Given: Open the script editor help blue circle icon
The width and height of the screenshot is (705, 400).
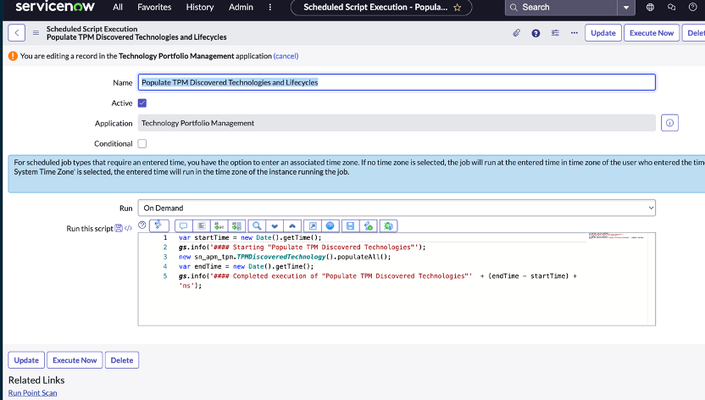Looking at the screenshot, I should pos(330,226).
